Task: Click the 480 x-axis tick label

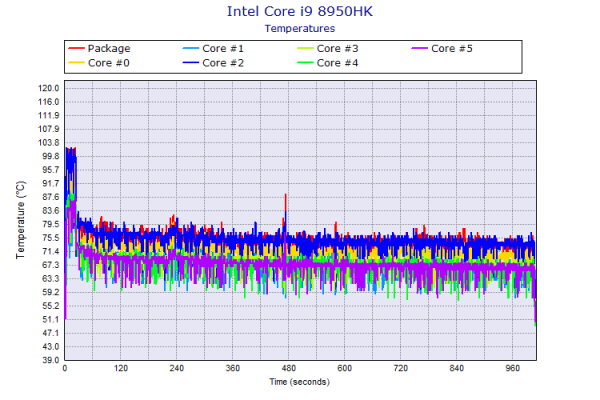Action: pyautogui.click(x=289, y=368)
